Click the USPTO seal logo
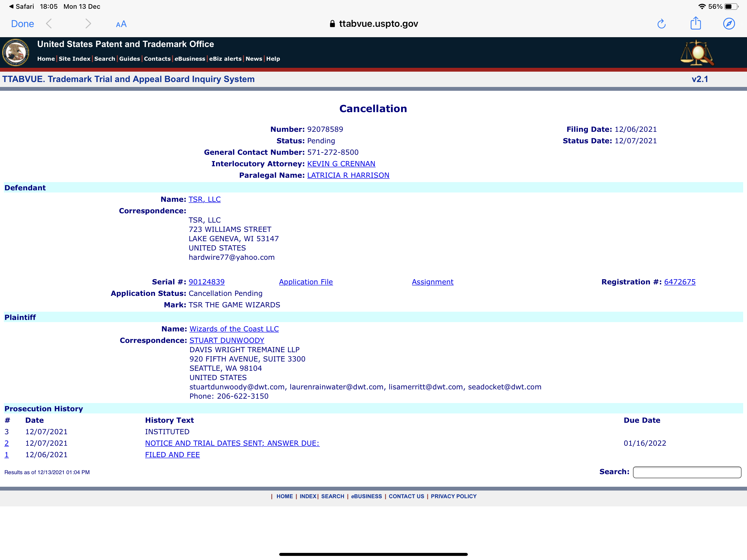The width and height of the screenshot is (747, 560). (x=16, y=52)
